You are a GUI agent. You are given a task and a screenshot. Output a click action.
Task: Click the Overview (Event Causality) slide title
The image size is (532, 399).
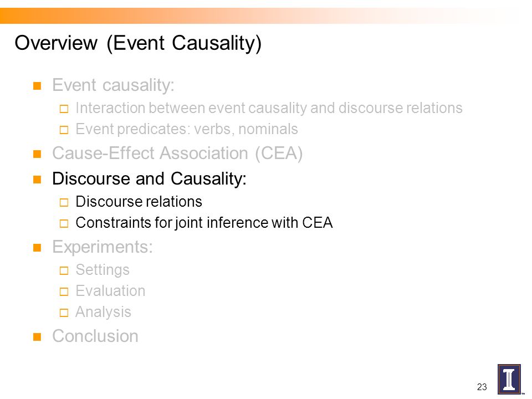pyautogui.click(x=138, y=43)
